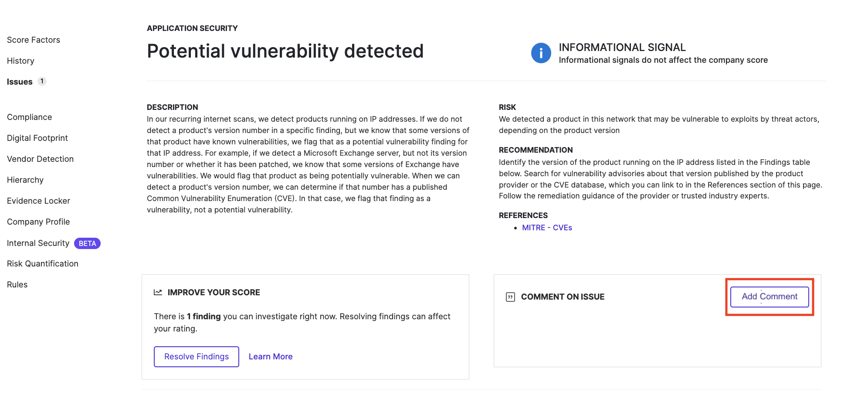Click the BETA badge next to Internal Security
This screenshot has height=403, width=868.
(87, 243)
